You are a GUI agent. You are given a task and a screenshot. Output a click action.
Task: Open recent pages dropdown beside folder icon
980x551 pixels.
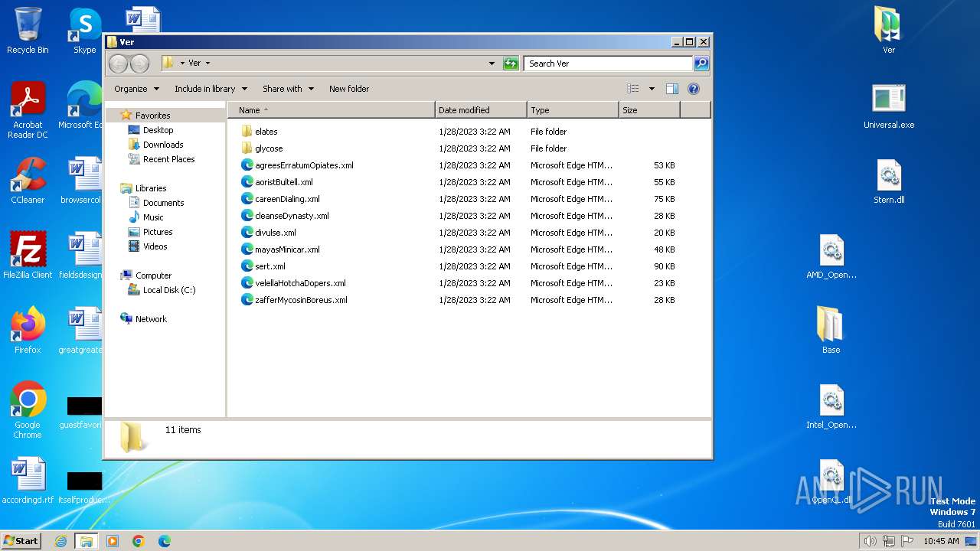(182, 64)
